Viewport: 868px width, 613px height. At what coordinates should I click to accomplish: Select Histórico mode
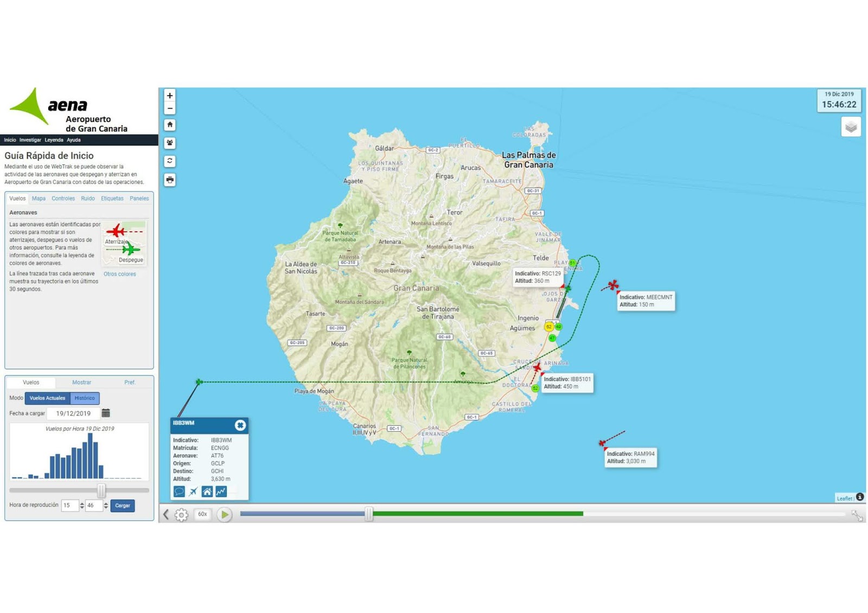[85, 398]
